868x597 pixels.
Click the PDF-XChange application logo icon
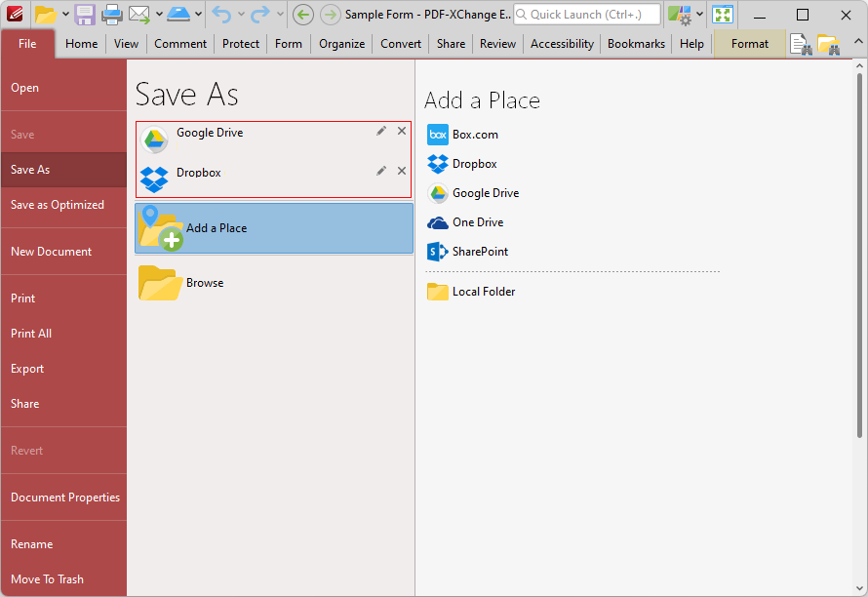(15, 14)
